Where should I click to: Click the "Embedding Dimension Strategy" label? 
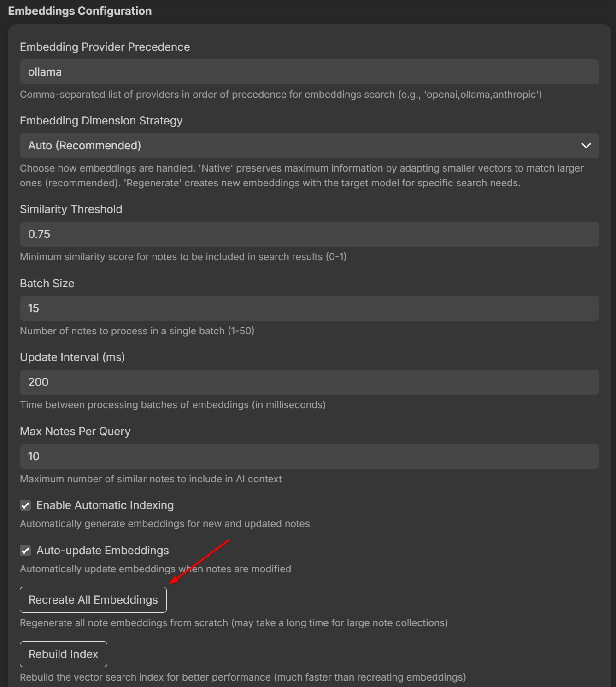(101, 121)
